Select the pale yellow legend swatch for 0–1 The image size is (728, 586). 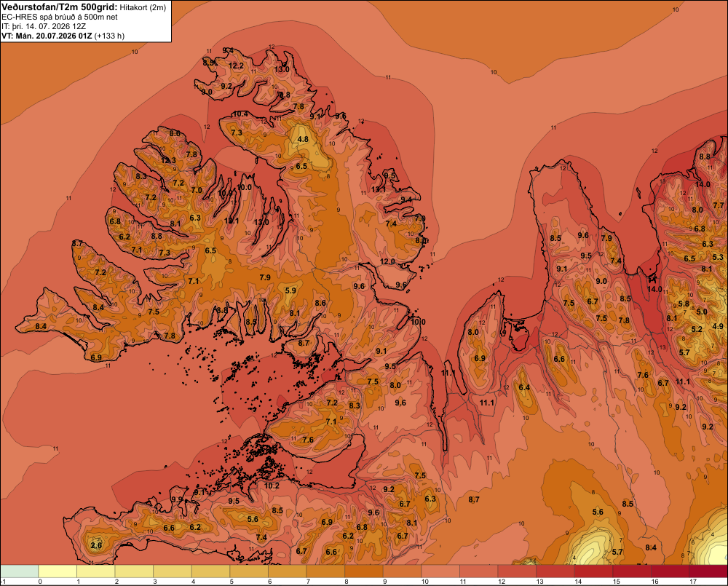(58, 571)
